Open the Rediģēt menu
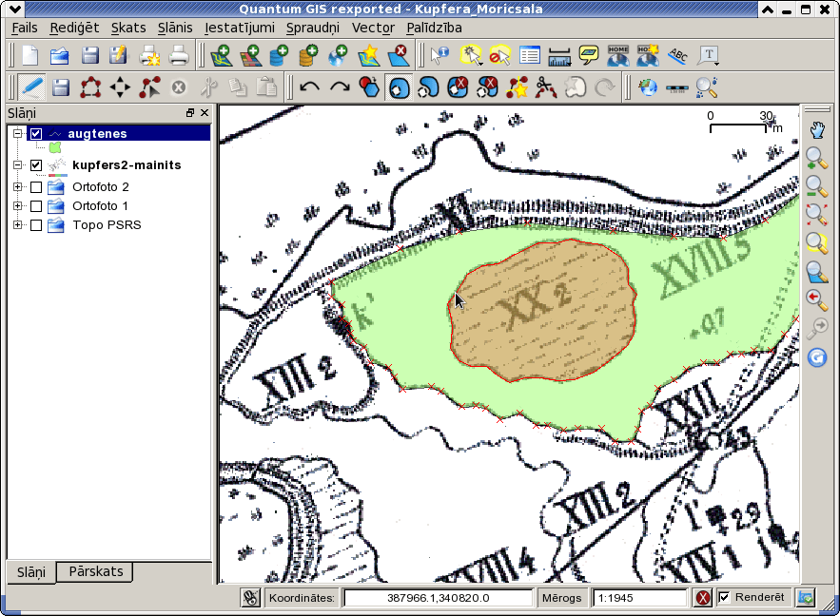Viewport: 840px width, 616px height. (74, 28)
